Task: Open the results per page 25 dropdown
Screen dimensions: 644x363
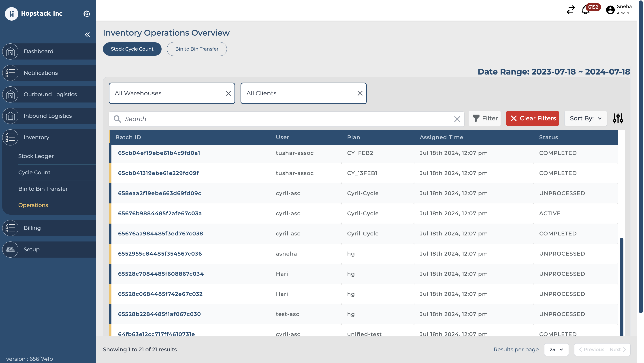Action: point(556,349)
